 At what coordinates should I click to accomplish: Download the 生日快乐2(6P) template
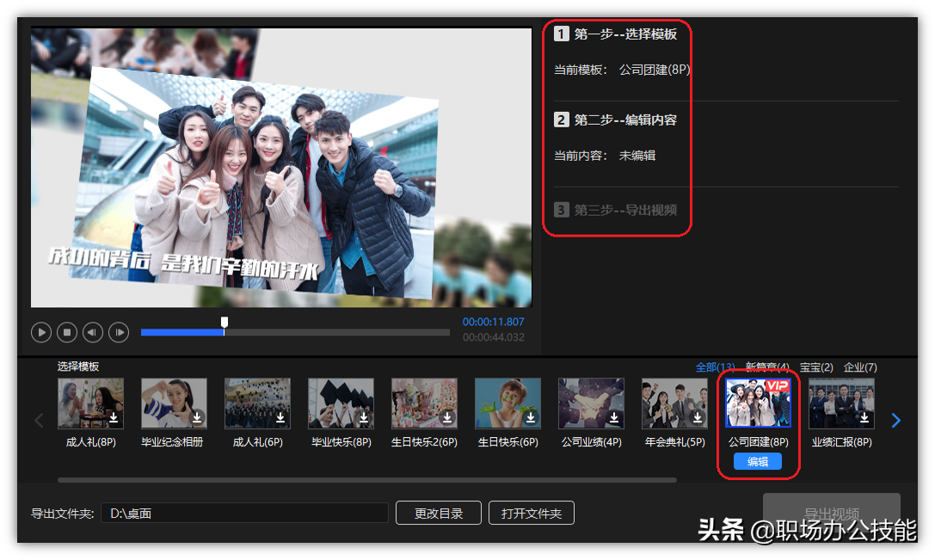(x=447, y=418)
